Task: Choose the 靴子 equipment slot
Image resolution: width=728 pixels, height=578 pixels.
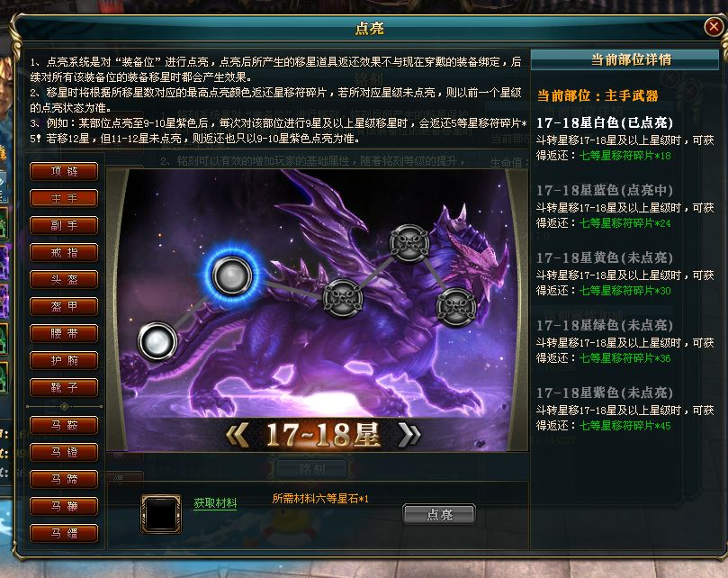Action: point(64,387)
